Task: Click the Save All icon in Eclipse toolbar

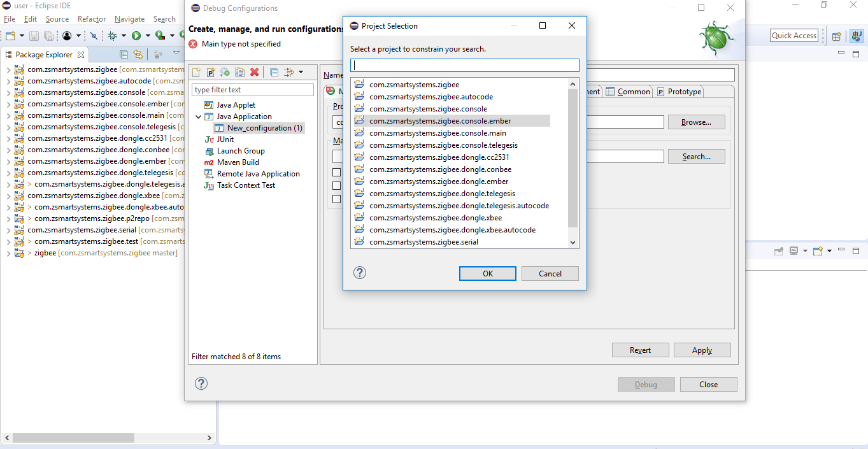Action: [48, 36]
